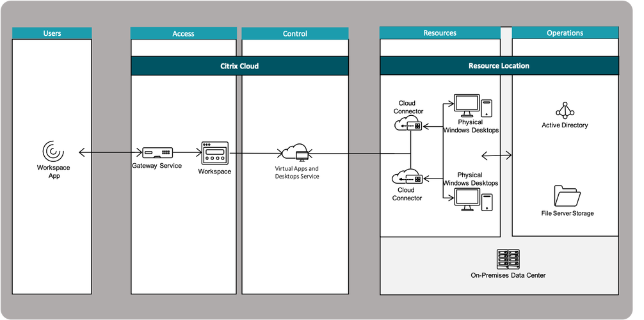Click the upper 'Cloud Connector' label
Screen dimensions: 644x320
pos(408,108)
